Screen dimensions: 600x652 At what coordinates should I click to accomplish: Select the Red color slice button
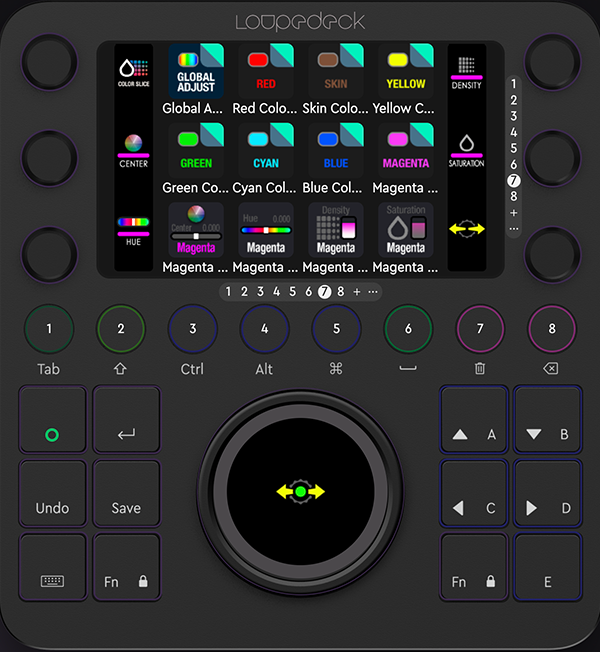pos(266,71)
